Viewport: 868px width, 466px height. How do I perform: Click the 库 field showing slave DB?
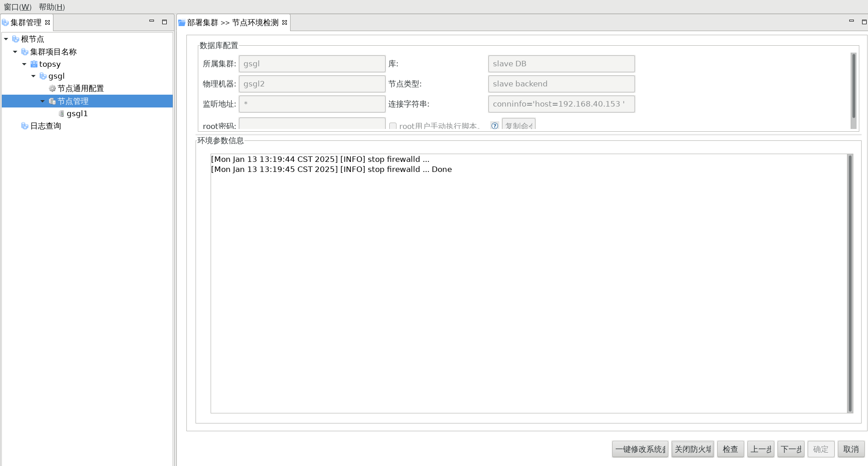561,64
